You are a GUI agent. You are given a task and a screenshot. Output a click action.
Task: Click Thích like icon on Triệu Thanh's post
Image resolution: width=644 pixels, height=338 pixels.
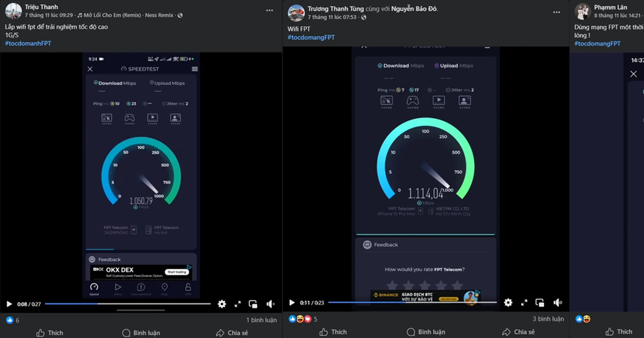[41, 333]
